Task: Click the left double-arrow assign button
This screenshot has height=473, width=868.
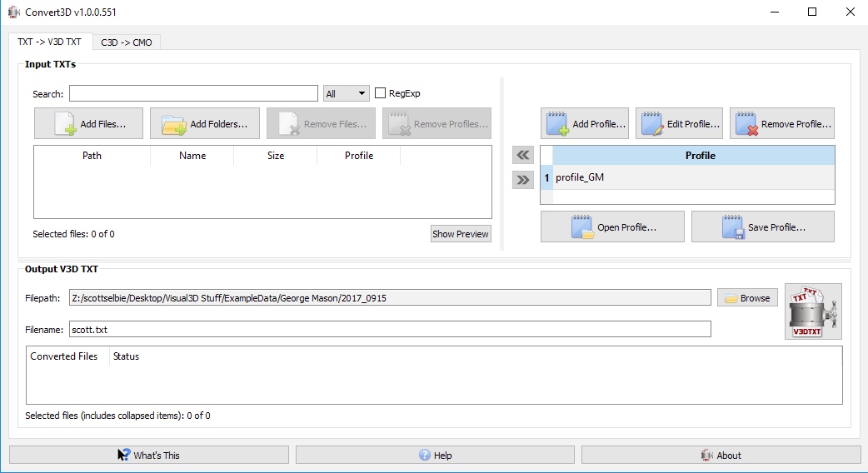Action: pos(523,155)
